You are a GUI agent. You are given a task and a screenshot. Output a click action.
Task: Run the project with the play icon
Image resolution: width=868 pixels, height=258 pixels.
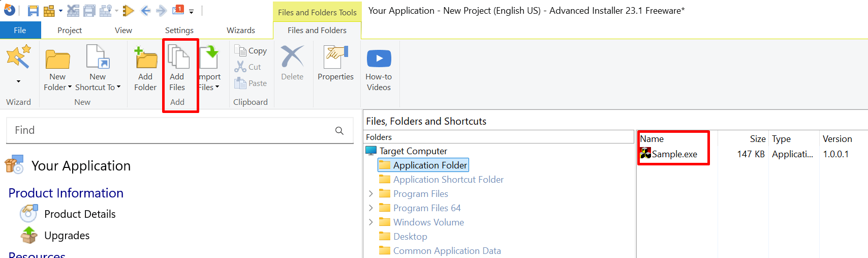[128, 11]
